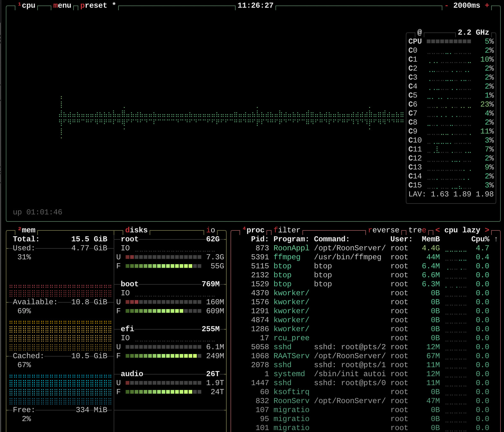This screenshot has width=504, height=432.
Task: Decrease update interval with the minus symbol
Action: point(447,5)
